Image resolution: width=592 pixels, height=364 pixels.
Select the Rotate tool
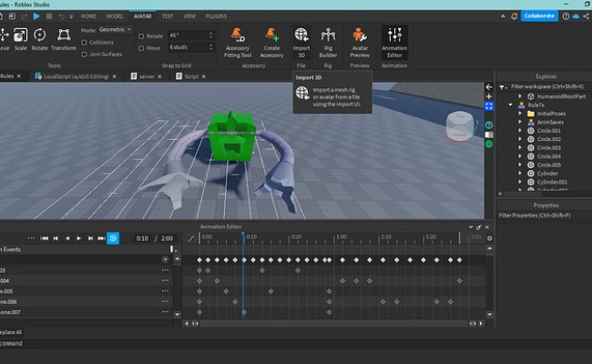[x=39, y=39]
